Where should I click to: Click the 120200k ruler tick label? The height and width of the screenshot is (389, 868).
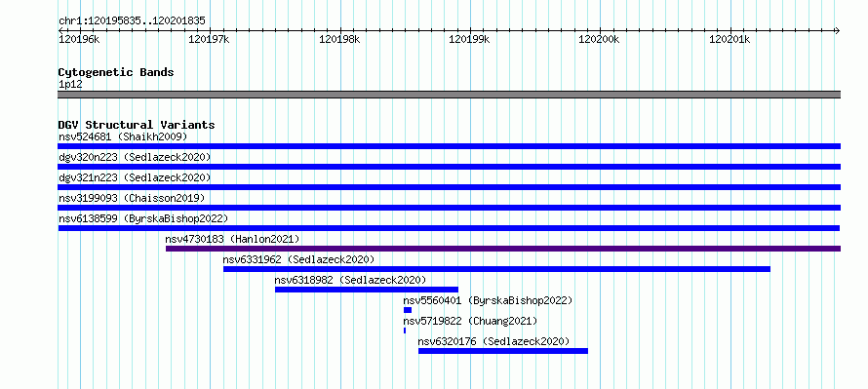pyautogui.click(x=599, y=39)
